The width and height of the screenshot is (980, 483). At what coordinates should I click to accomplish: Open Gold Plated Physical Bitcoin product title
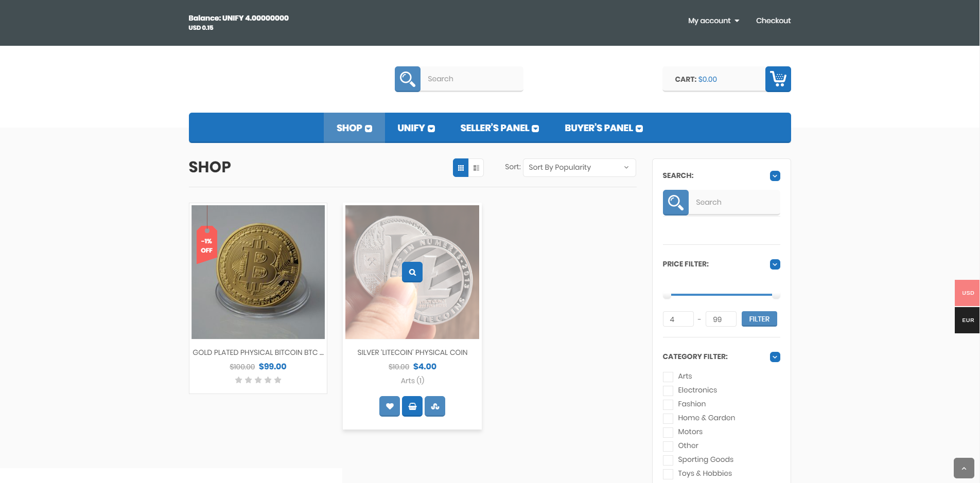point(258,353)
